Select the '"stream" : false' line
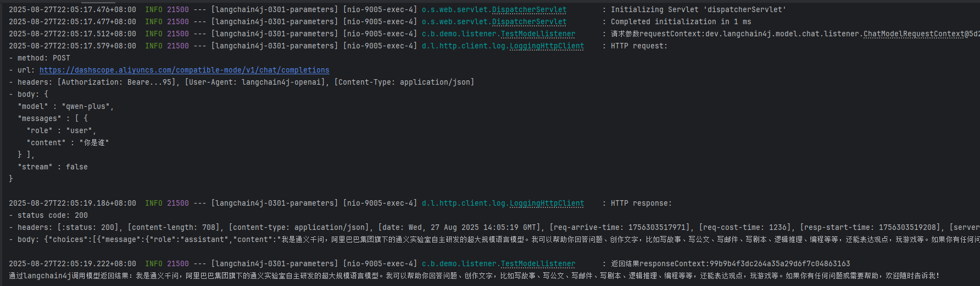Screen dimensions: 980x286 pos(53,167)
